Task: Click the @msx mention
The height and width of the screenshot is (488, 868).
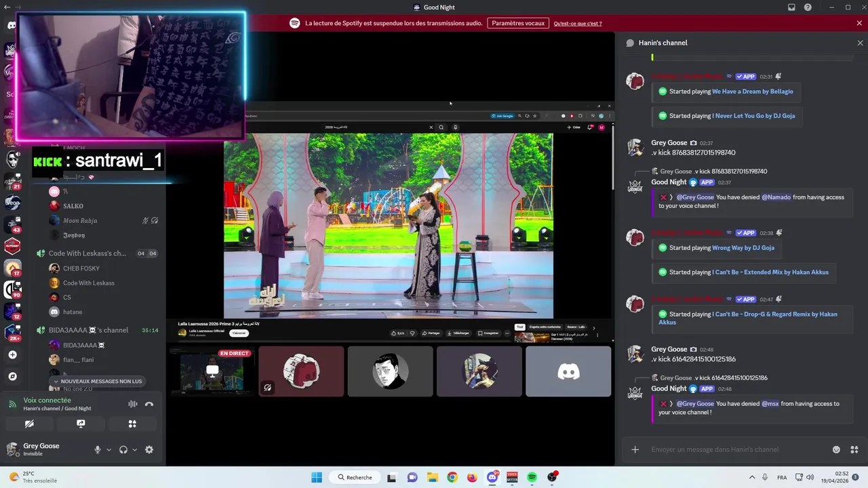Action: (770, 404)
